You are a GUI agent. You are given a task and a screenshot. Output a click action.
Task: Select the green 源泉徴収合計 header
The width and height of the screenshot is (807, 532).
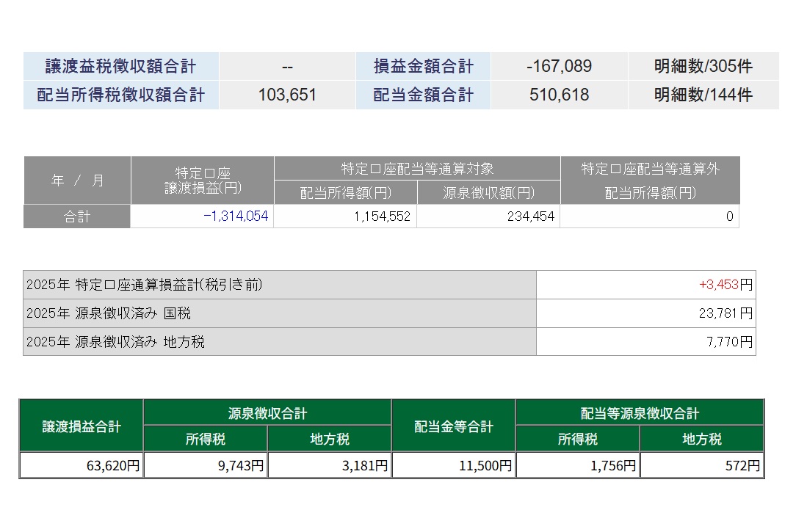[x=267, y=413]
